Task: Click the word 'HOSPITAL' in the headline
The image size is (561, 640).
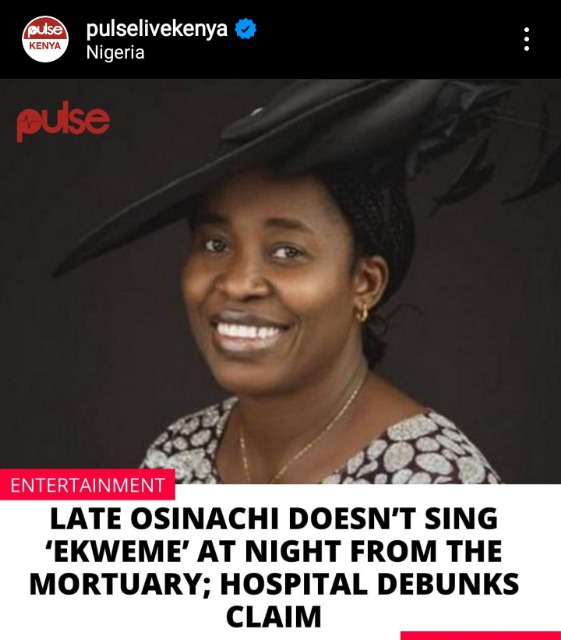Action: click(294, 584)
